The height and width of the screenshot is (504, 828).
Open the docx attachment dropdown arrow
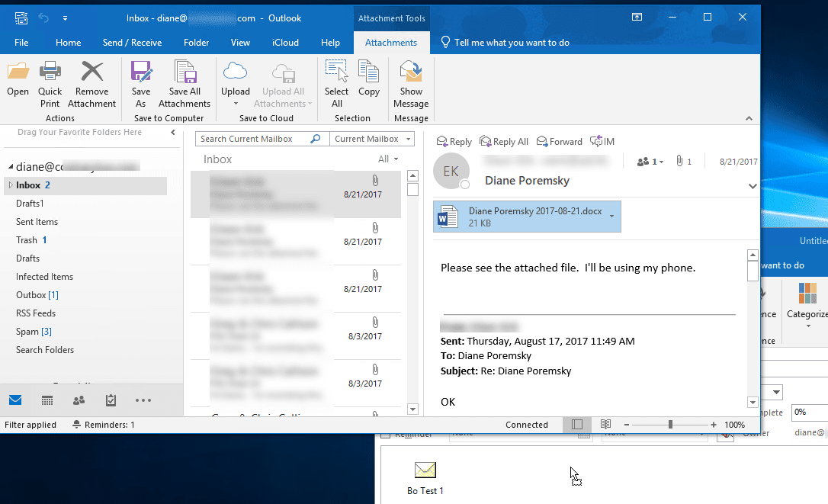[611, 216]
